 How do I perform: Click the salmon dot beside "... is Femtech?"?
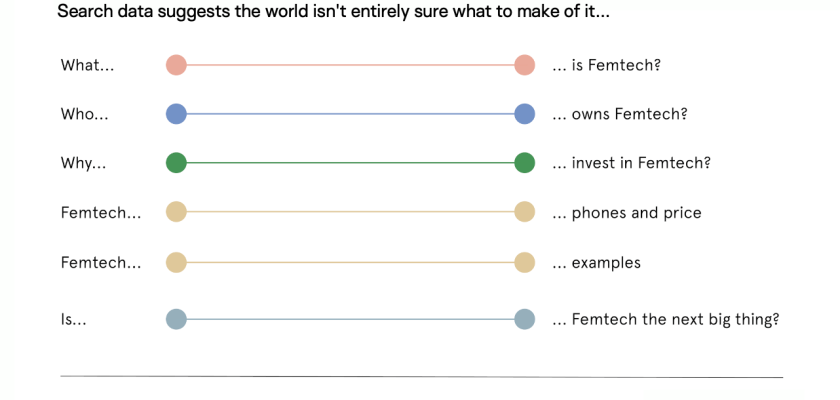524,65
